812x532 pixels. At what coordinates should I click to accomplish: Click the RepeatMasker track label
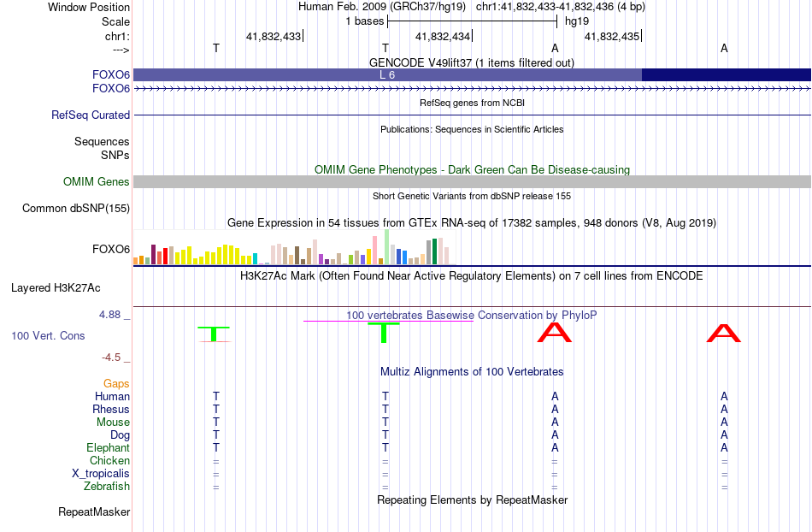(x=94, y=511)
